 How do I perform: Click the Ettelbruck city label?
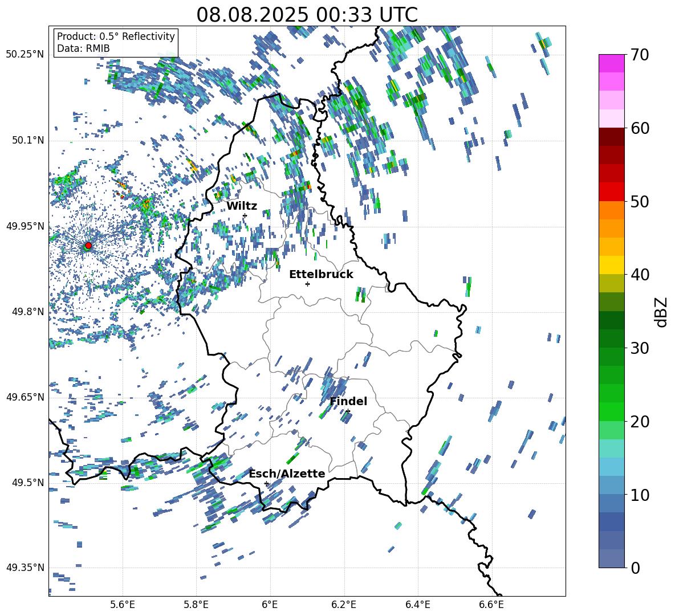pos(321,275)
